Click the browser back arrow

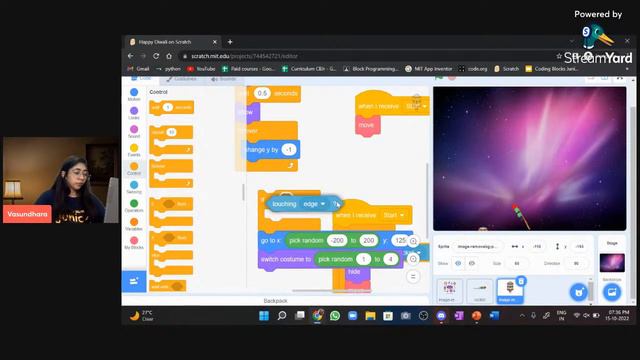pos(131,56)
